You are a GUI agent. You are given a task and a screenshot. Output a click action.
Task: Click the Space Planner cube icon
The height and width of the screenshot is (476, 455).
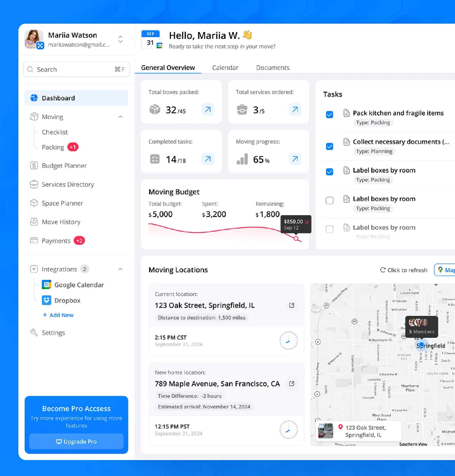tap(34, 203)
